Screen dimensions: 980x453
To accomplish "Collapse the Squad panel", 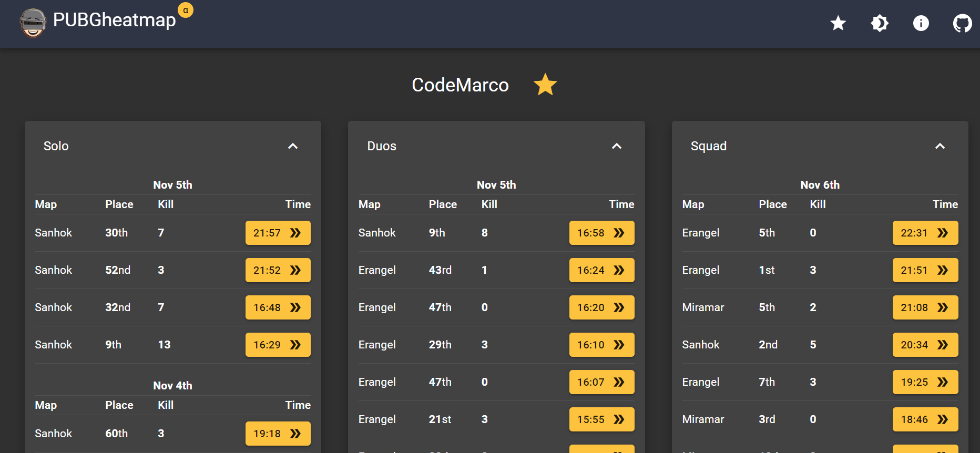I will (940, 146).
